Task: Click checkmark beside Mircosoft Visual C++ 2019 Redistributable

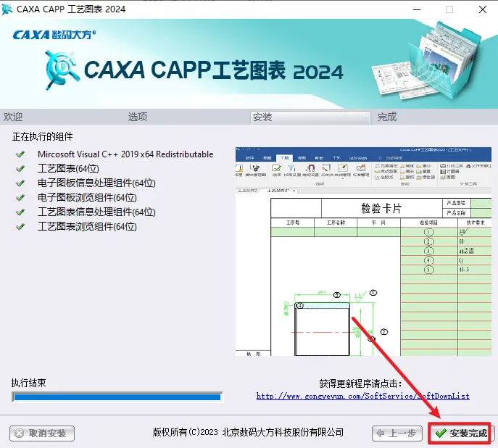Action: click(x=20, y=154)
